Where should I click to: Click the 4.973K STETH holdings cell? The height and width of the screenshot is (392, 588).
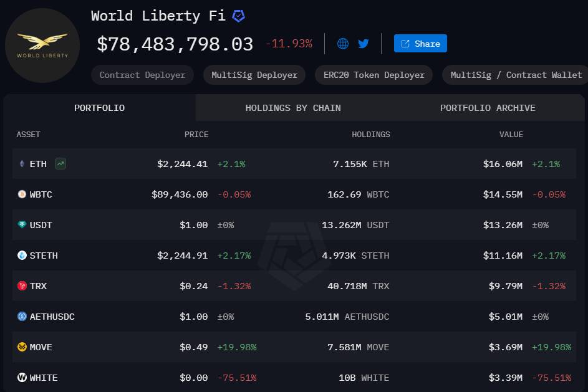click(355, 256)
